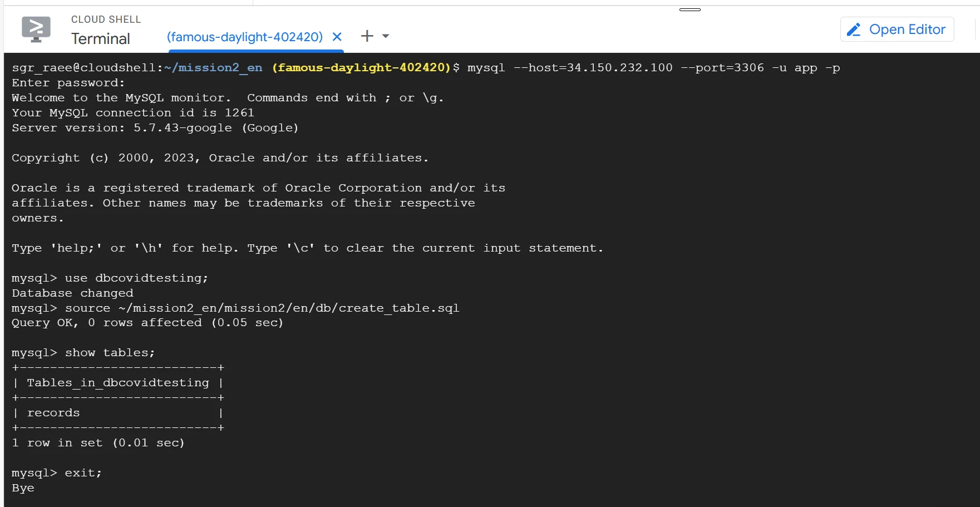Click the pencil icon in Open Editor
Screen dimensions: 980x507
click(x=854, y=29)
